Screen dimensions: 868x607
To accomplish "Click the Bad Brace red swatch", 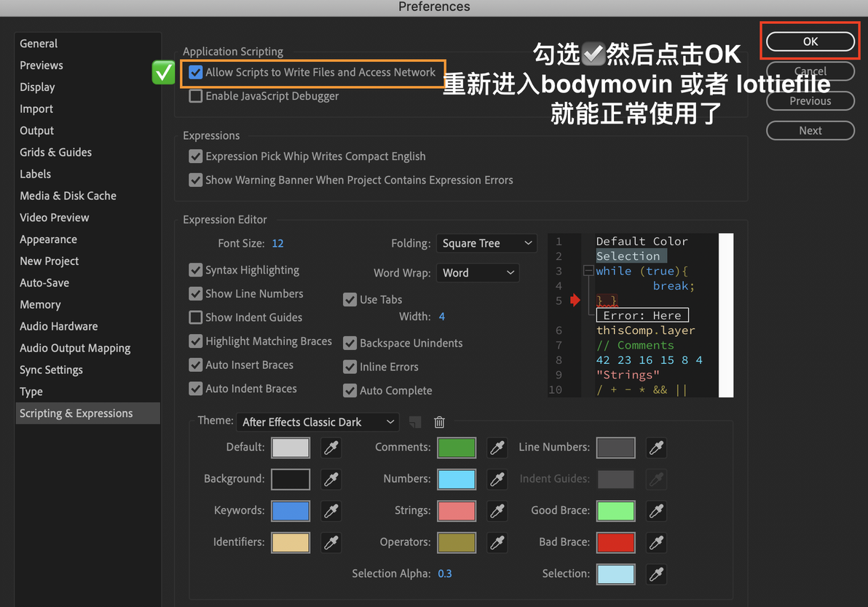I will pyautogui.click(x=615, y=543).
